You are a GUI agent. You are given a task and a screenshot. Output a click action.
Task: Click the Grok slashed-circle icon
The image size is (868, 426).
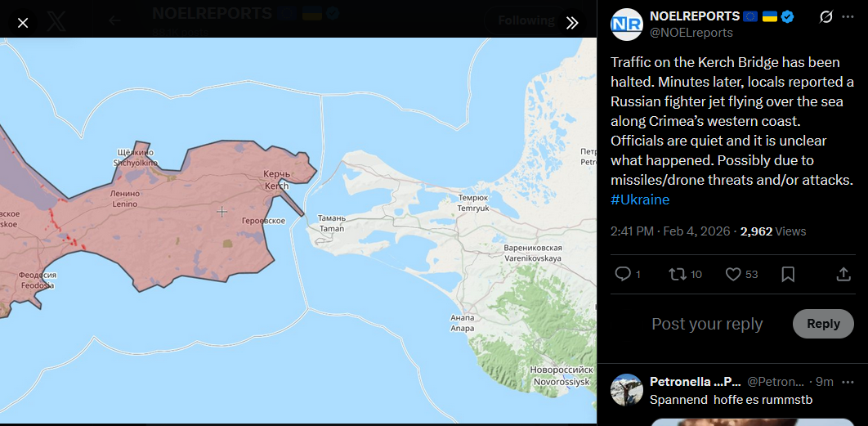(825, 17)
